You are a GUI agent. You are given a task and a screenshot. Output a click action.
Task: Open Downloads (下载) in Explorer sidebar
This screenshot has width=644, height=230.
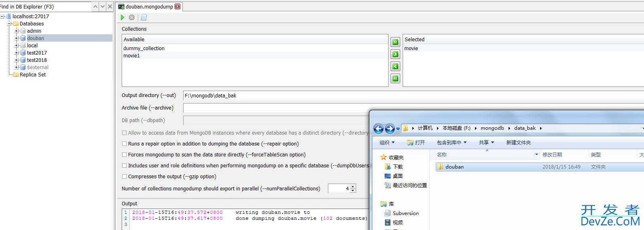click(x=394, y=167)
